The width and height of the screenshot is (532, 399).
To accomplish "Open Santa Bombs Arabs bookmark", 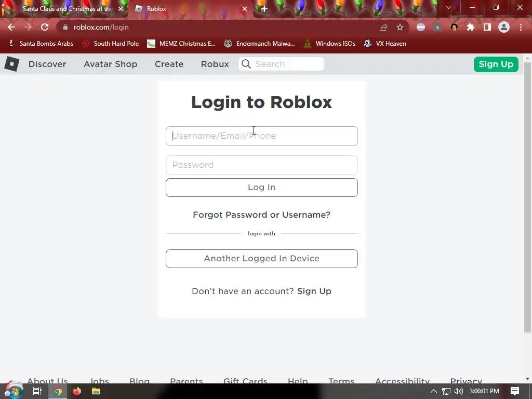I will 41,44.
